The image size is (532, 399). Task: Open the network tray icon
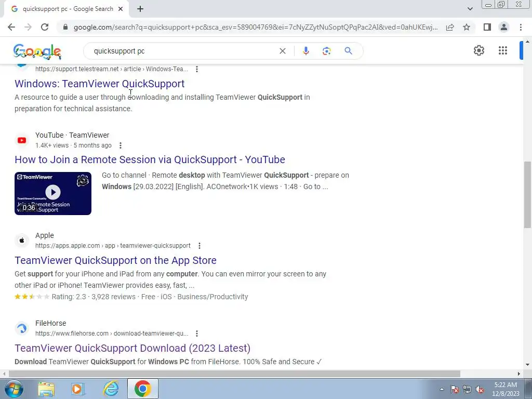(467, 389)
